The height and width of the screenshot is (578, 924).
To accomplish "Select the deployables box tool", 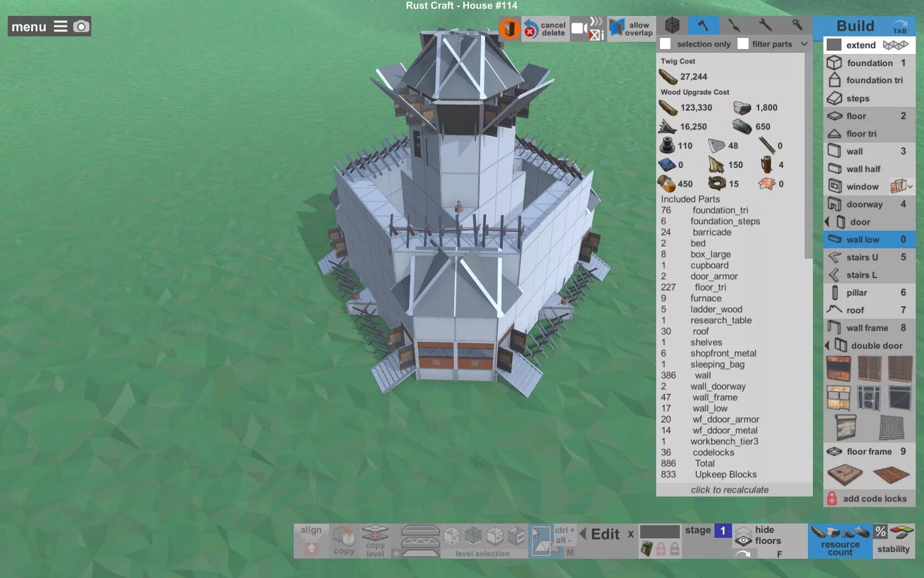I will [x=672, y=25].
